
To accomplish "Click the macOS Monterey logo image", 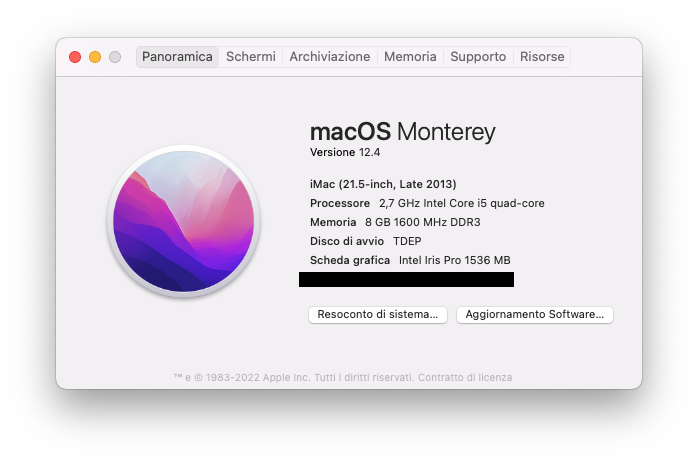I will coord(183,221).
